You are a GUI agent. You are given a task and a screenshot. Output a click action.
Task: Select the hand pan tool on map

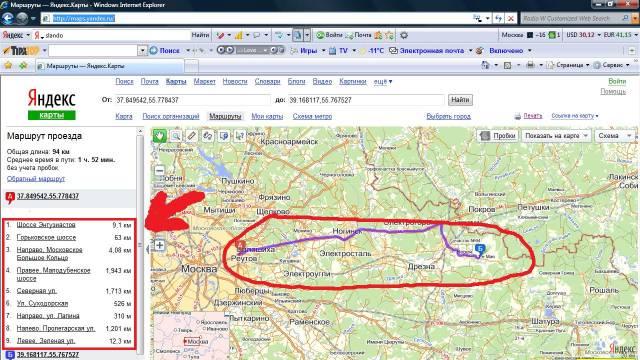[x=160, y=136]
